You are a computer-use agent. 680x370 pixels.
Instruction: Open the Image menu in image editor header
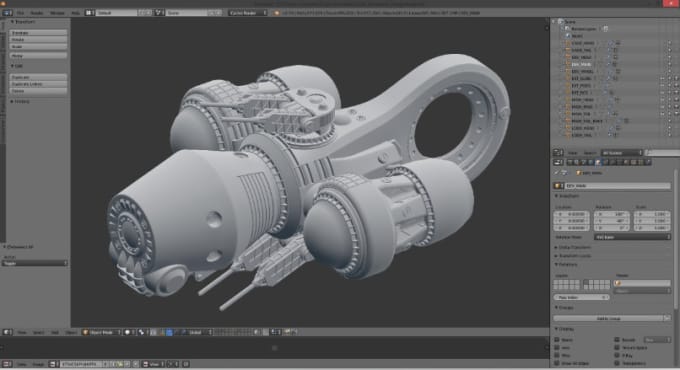[38, 364]
